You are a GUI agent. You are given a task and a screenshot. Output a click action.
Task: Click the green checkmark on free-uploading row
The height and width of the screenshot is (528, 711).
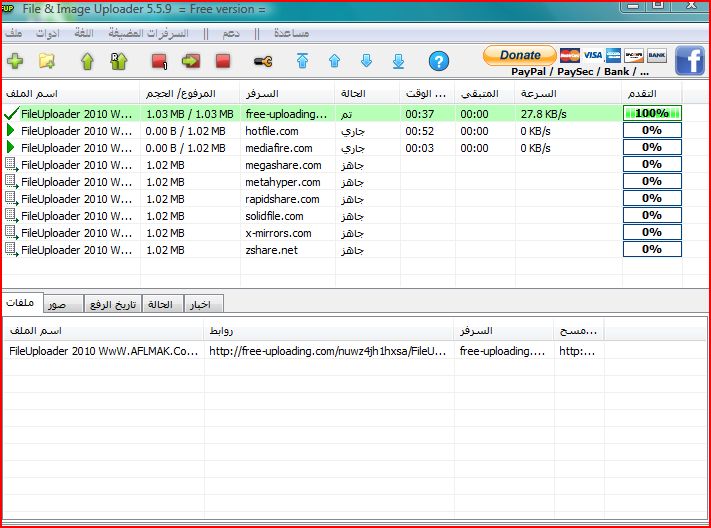[x=11, y=113]
